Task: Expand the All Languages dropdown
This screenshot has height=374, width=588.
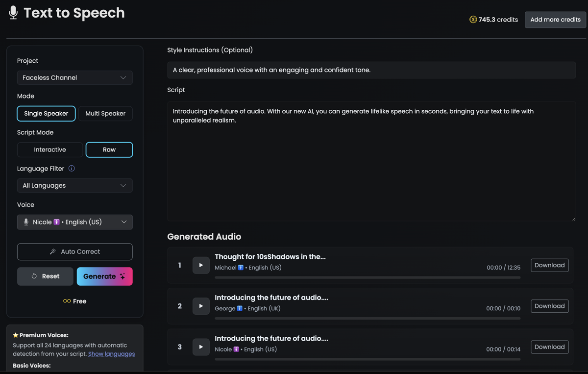Action: (x=74, y=185)
